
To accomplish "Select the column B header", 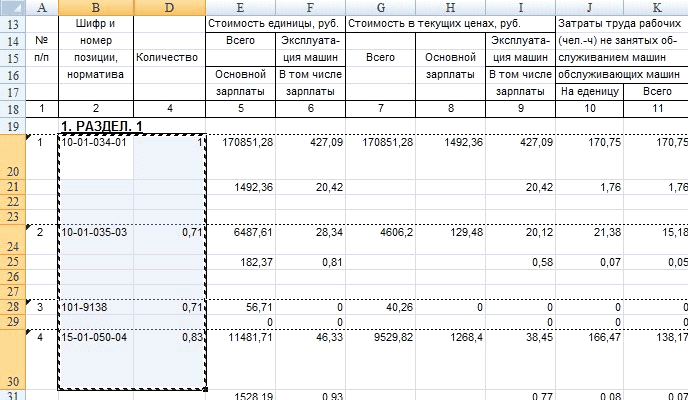I will point(95,7).
